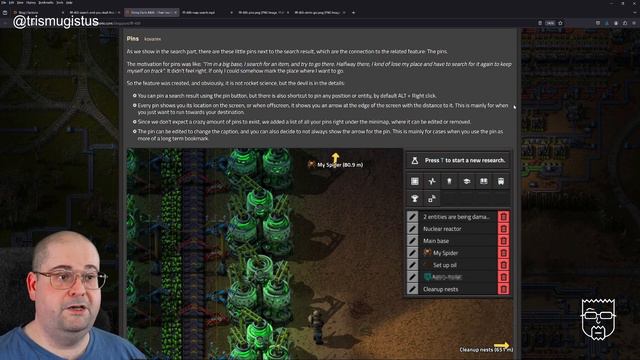Open the browser History menu
The height and width of the screenshot is (360, 640).
tap(31, 2)
